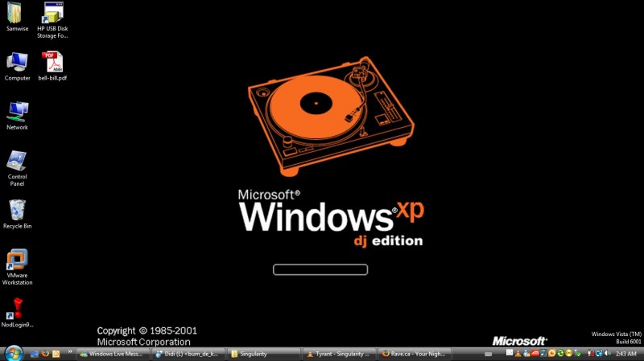This screenshot has width=644, height=361.
Task: Click the VLC cone tray icon
Action: (518, 354)
